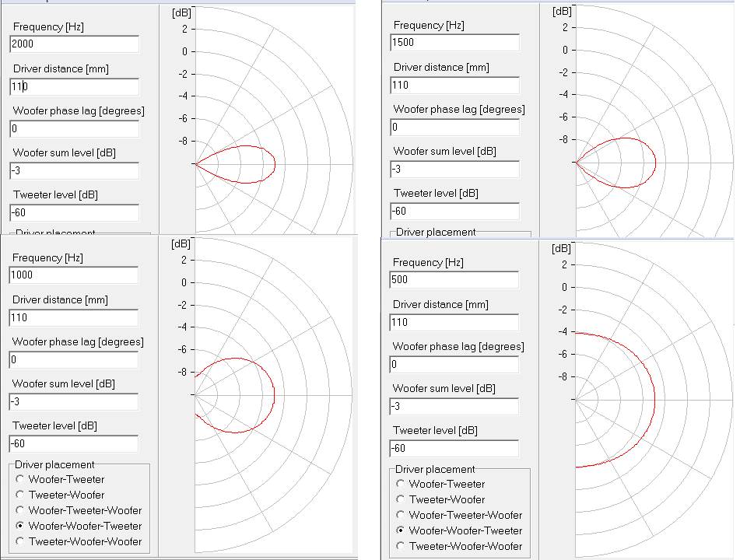The height and width of the screenshot is (560, 747).
Task: Click Woofer phase lag field in 1000 Hz panel
Action: 74,359
